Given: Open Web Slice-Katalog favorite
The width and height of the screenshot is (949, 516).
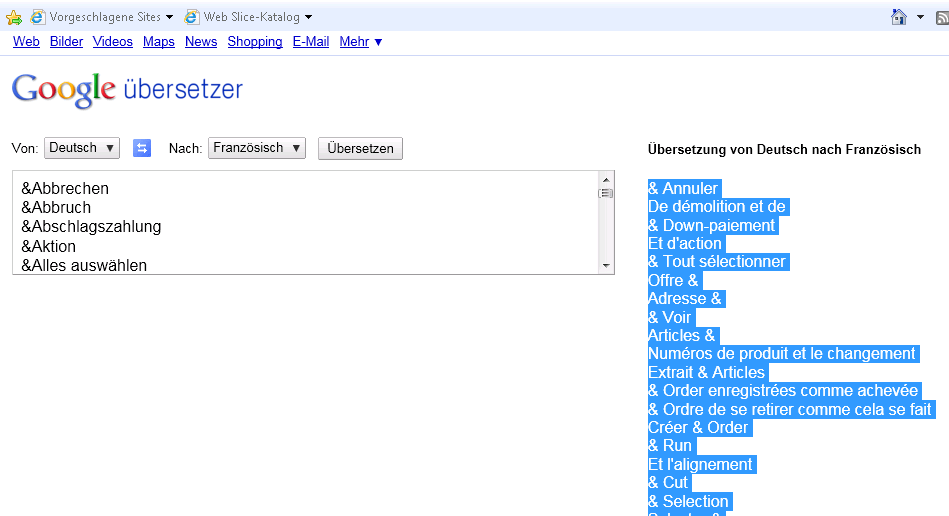Looking at the screenshot, I should 243,18.
